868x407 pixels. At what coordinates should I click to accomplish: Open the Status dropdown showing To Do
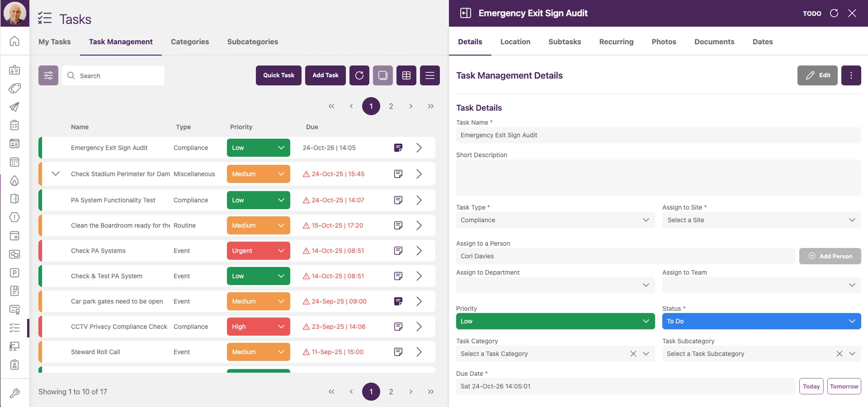point(761,321)
